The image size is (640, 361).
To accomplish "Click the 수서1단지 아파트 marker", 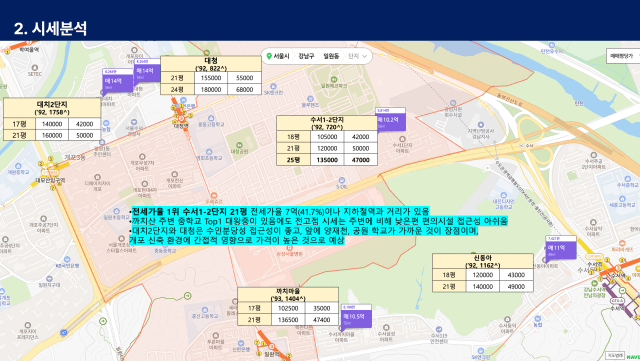I will 402,139.
